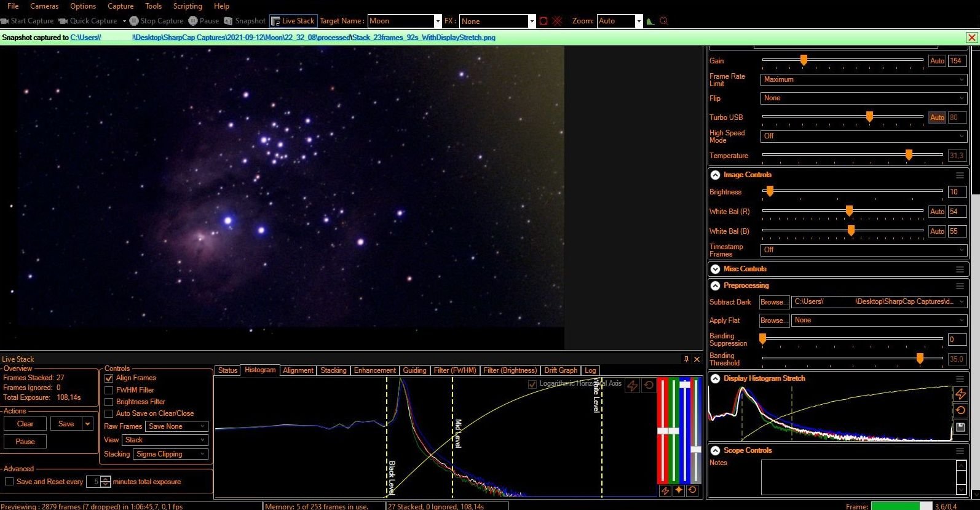
Task: Close the green snapshot notification bar
Action: (972, 38)
